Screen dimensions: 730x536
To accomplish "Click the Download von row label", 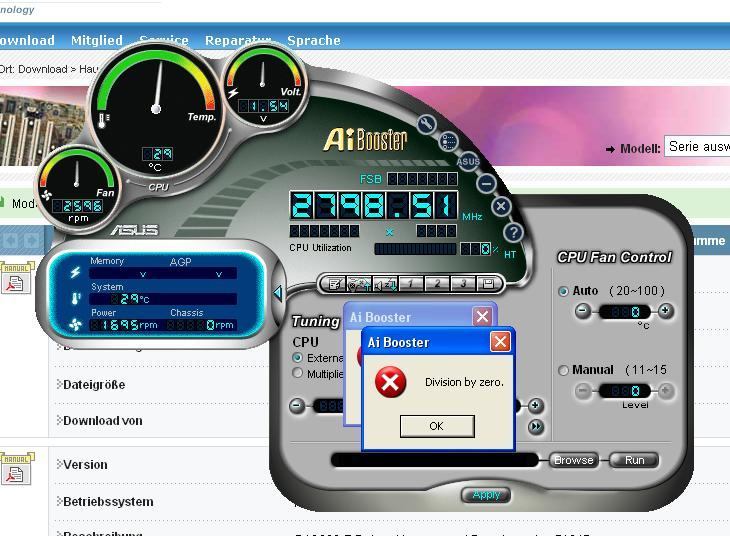I will tap(102, 421).
